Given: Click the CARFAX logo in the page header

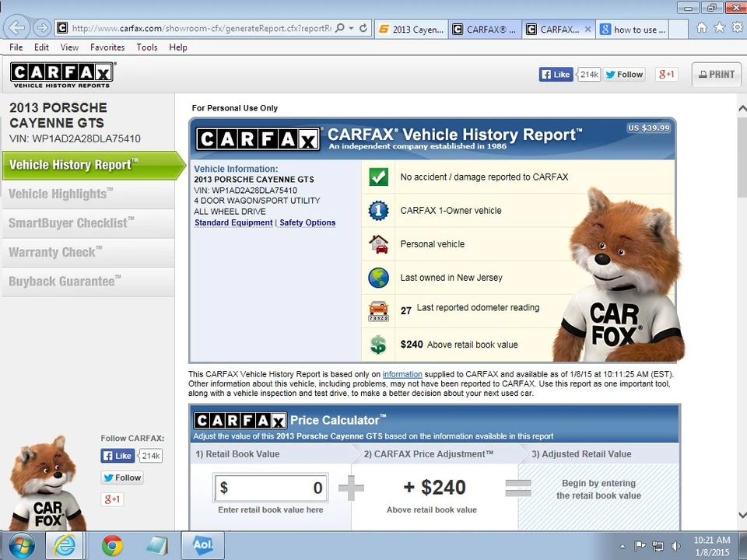Looking at the screenshot, I should click(x=62, y=75).
